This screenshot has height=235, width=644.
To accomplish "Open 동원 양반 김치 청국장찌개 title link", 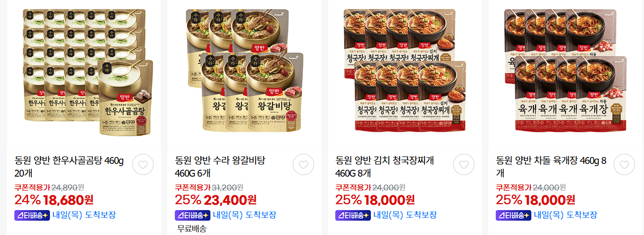I will [385, 166].
